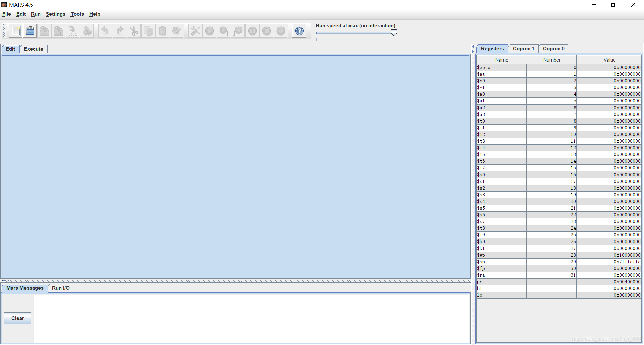Click the Pause execution icon
The image size is (644, 345).
coord(253,31)
